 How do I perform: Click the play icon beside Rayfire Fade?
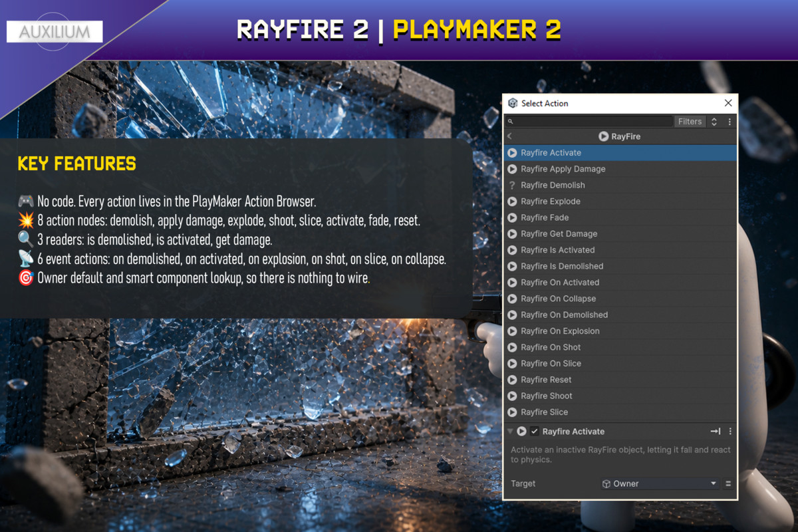tap(512, 217)
